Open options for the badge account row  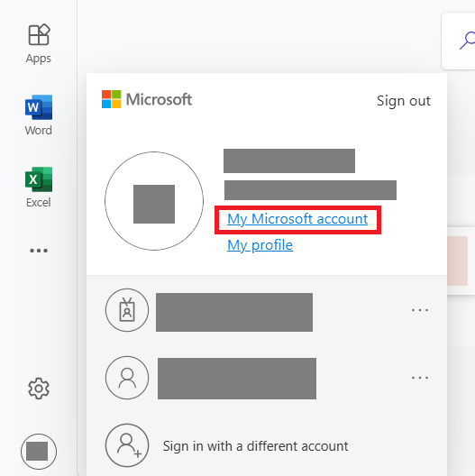pos(420,310)
